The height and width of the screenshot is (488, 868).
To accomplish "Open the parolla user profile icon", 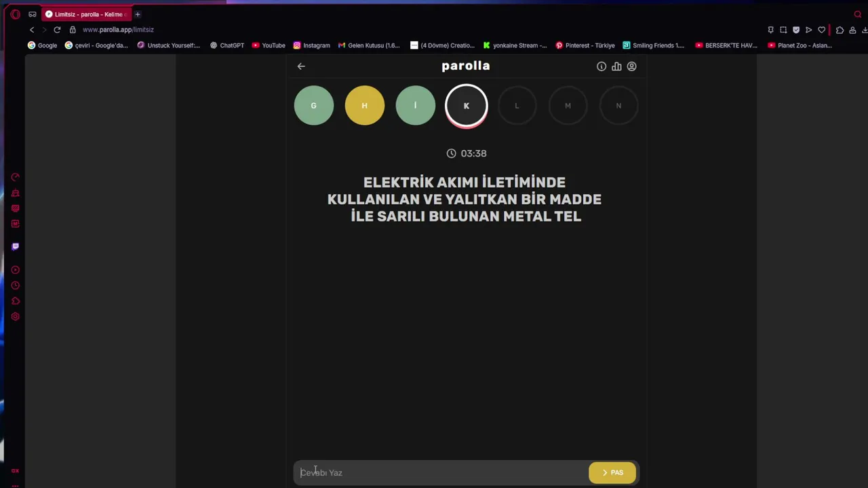I will 631,66.
